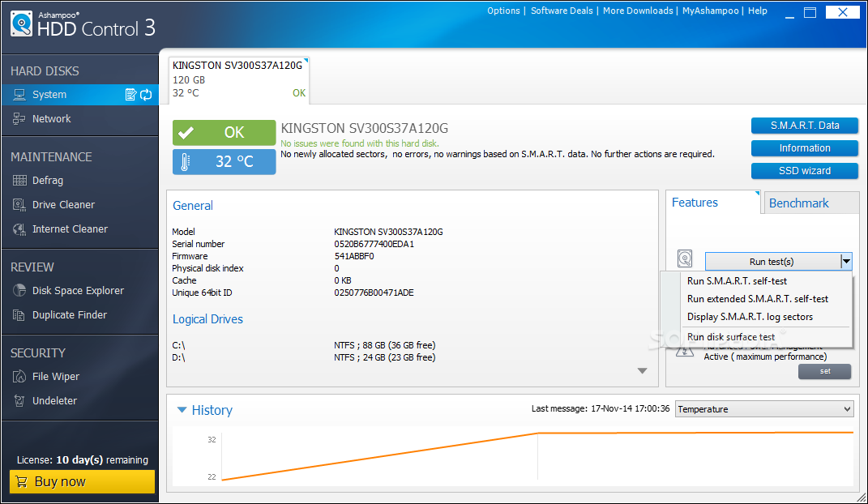Open More Downloads link
This screenshot has height=504, width=868.
[x=638, y=11]
